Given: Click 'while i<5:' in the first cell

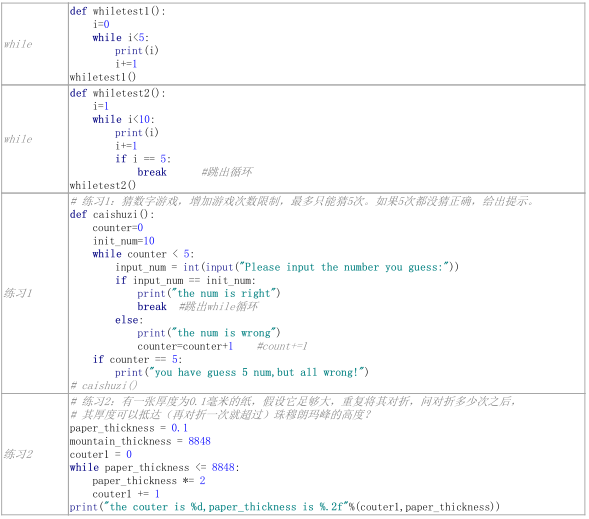Looking at the screenshot, I should 121,38.
